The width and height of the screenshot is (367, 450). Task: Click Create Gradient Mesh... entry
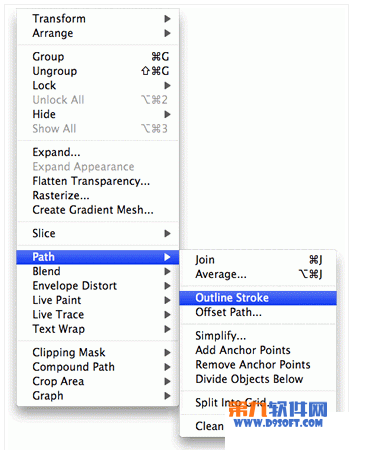tap(98, 210)
